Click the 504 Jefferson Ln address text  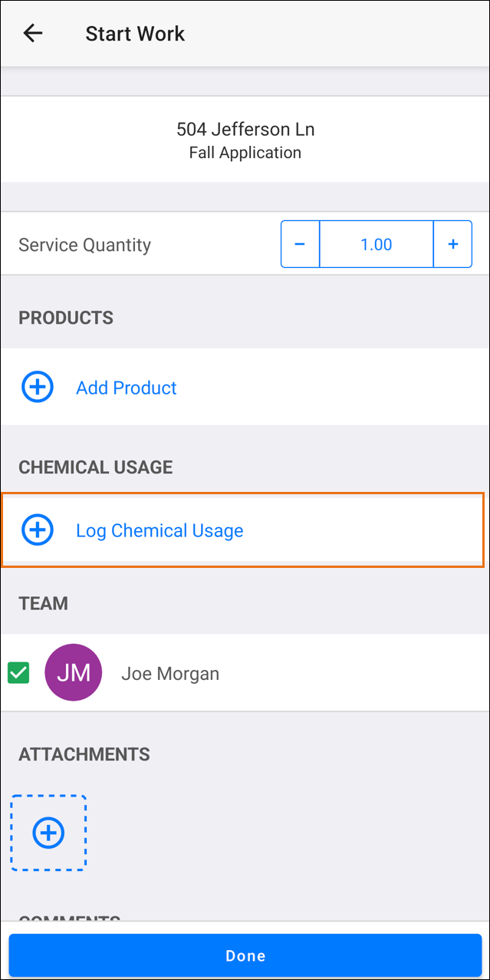coord(245,129)
